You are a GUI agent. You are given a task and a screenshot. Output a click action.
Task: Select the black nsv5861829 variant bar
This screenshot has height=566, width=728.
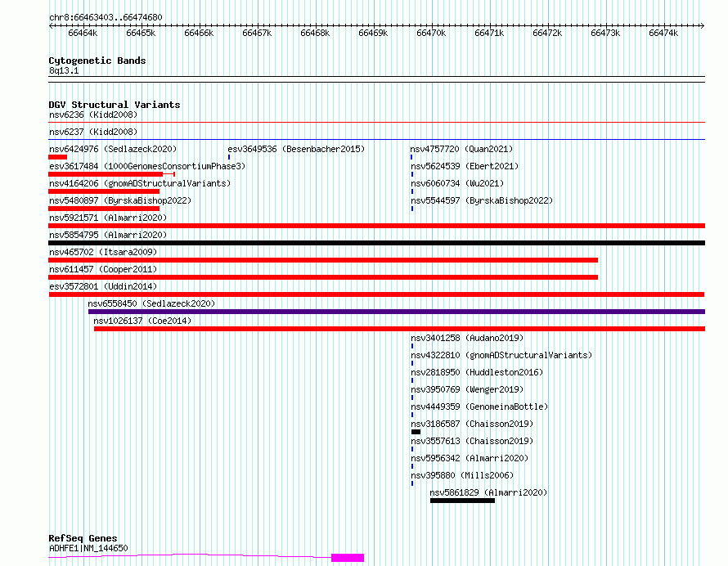[x=462, y=501]
